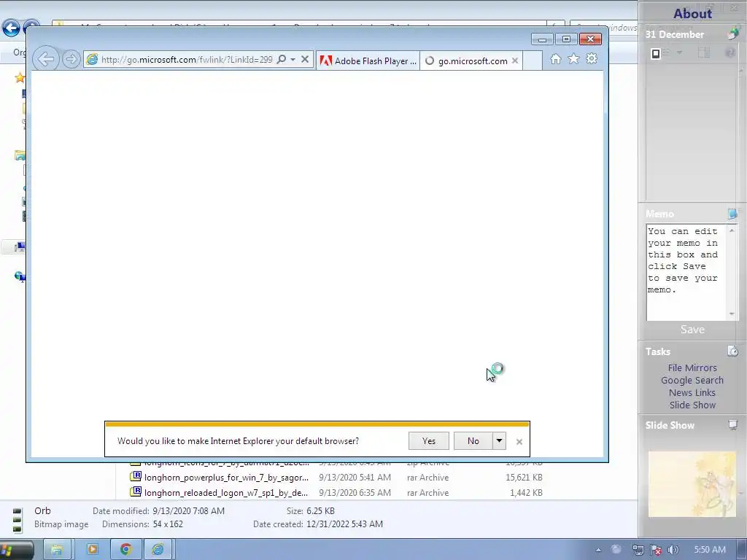Click the search magnifier in address bar
This screenshot has height=560, width=747.
[282, 60]
